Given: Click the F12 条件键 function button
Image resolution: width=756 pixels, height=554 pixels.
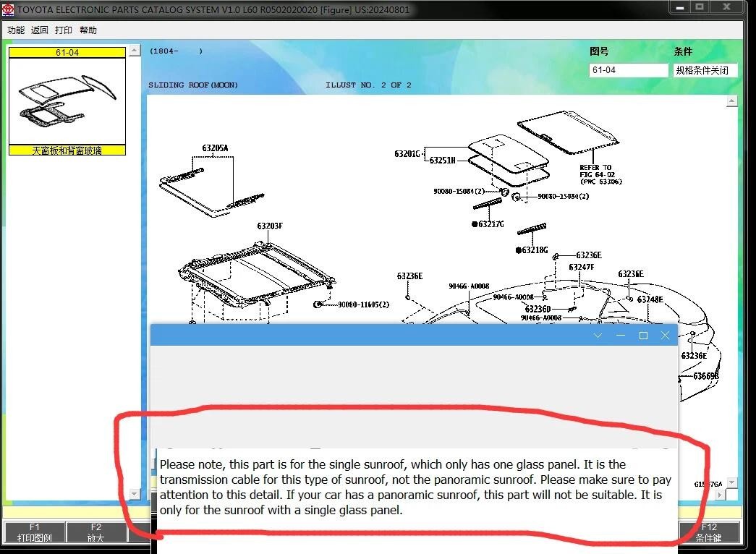Looking at the screenshot, I should [709, 532].
